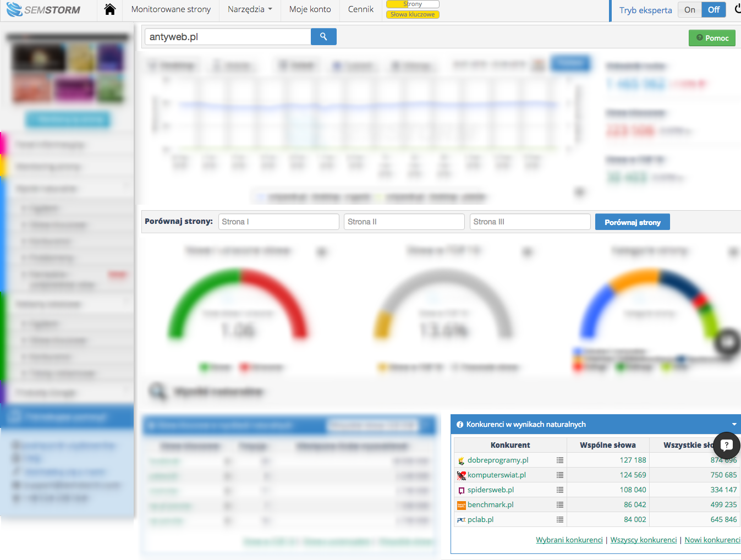Click the spidersweb.pl favicon
Viewport: 741px width, 560px height.
[462, 490]
